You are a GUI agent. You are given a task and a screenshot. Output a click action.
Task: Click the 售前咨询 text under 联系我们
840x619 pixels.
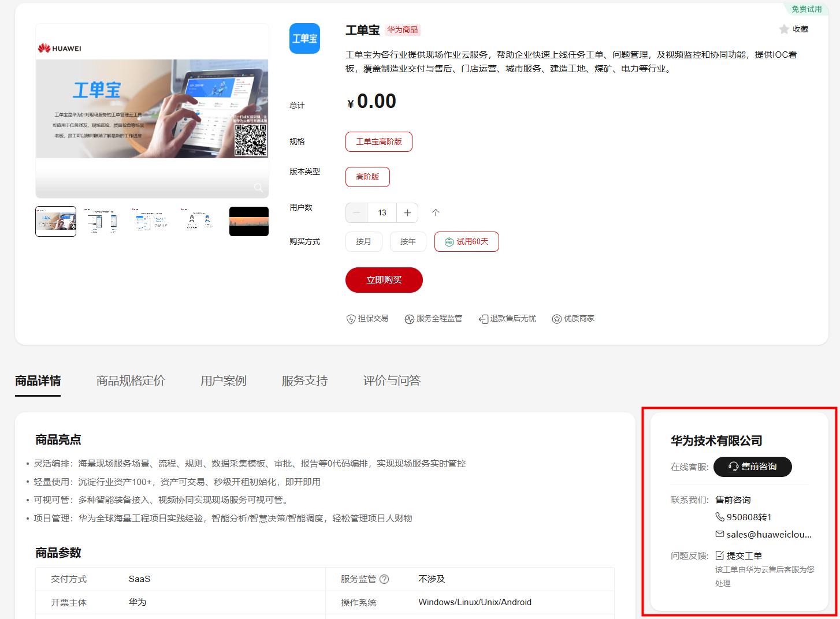pyautogui.click(x=733, y=500)
